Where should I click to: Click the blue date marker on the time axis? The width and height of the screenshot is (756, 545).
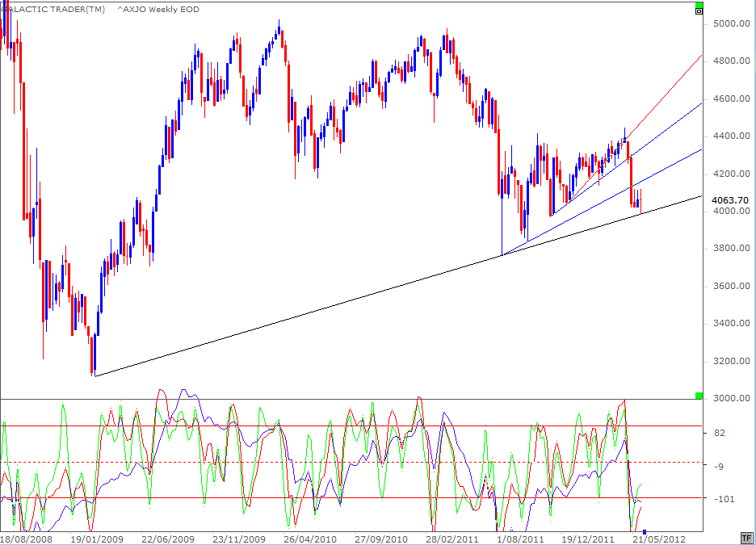(645, 532)
